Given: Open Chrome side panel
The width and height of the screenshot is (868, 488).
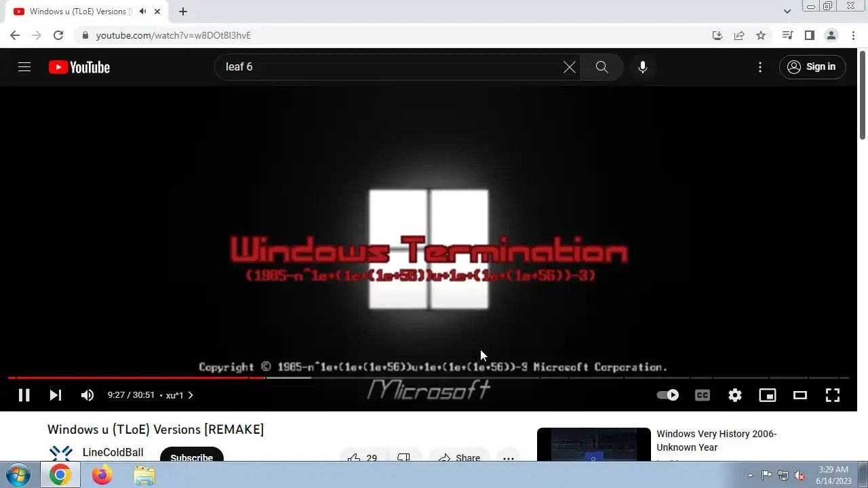Looking at the screenshot, I should point(809,35).
